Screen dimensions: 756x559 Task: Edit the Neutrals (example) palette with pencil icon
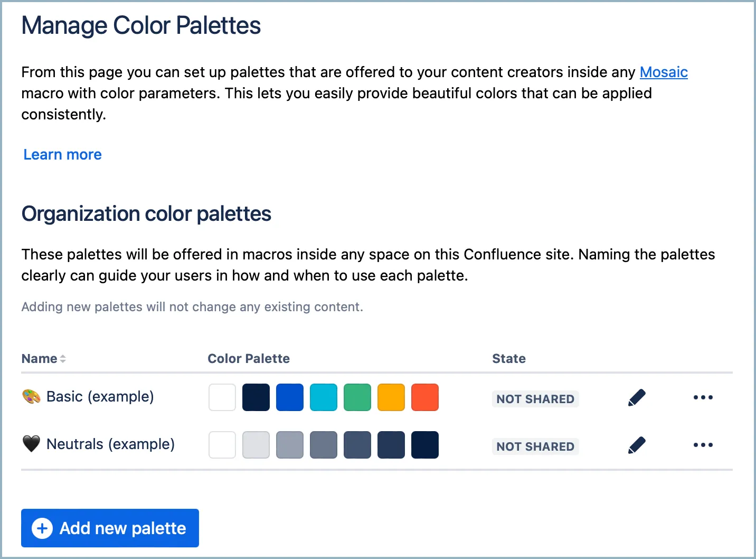637,445
